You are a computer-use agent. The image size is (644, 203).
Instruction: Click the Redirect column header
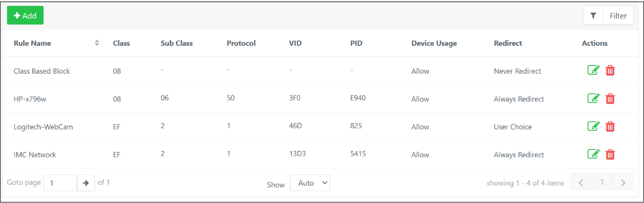[508, 43]
